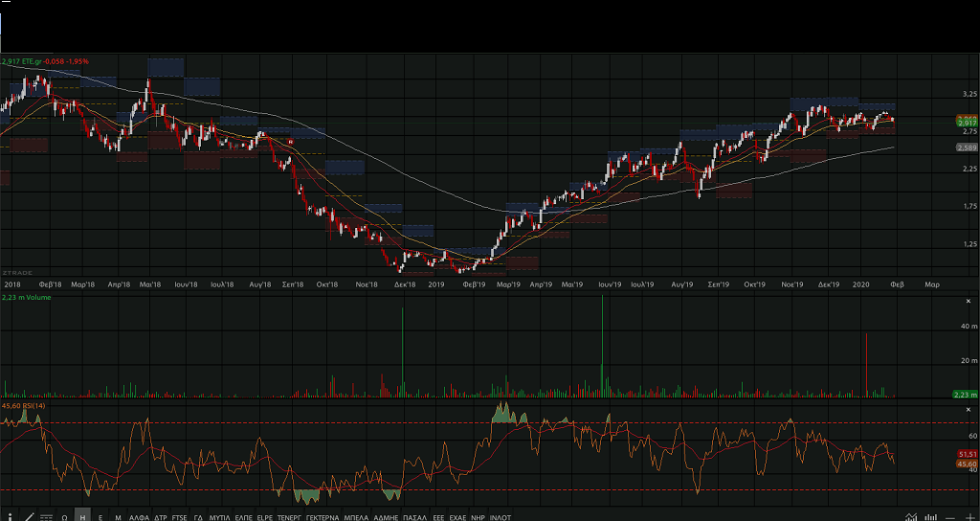
Task: Open the chart table layout icon
Action: 46,516
